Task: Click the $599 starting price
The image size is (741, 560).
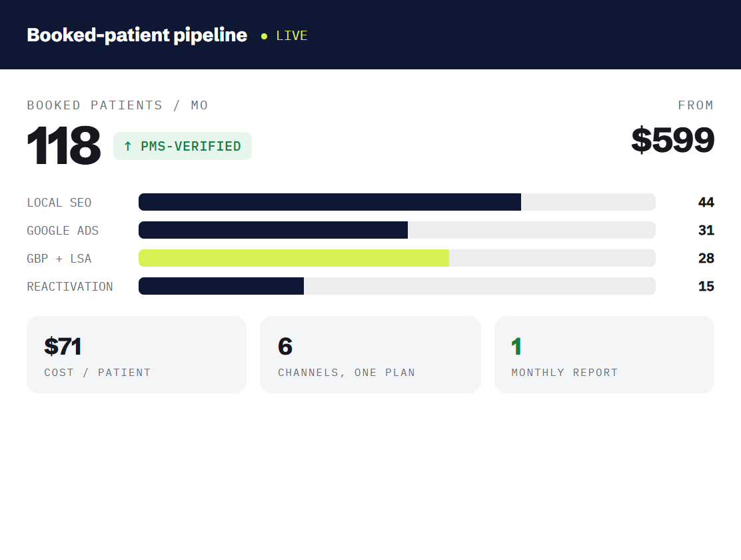Action: pyautogui.click(x=672, y=139)
